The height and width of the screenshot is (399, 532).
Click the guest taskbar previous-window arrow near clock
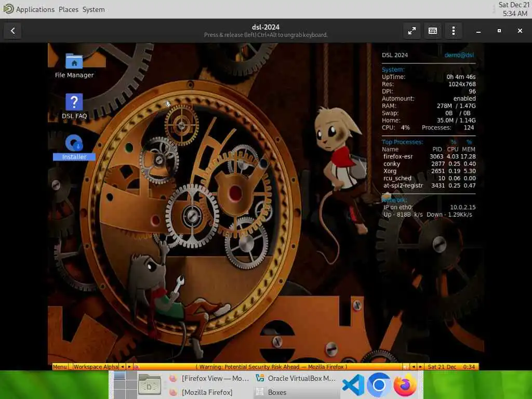click(x=413, y=367)
